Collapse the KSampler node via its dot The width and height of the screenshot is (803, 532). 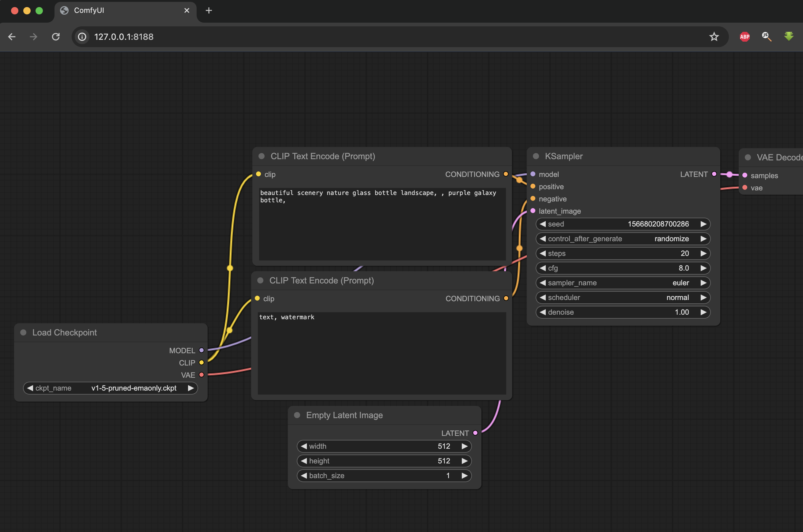click(536, 156)
